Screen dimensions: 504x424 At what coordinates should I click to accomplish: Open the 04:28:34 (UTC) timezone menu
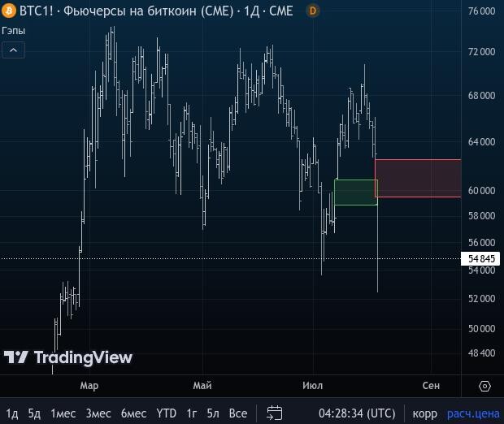357,413
